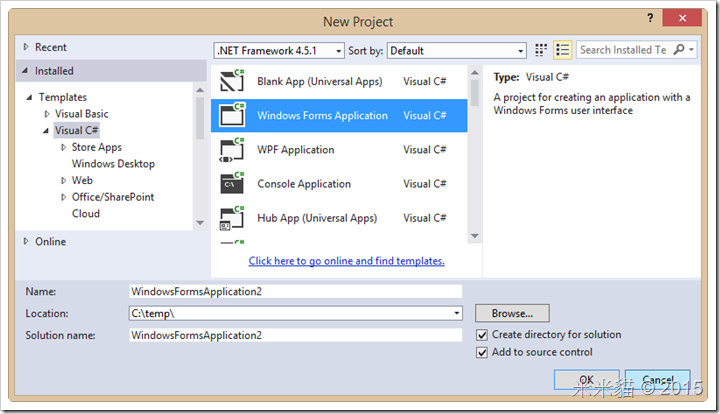Image resolution: width=720 pixels, height=414 pixels.
Task: Click the Blank App (Universal Apps) template icon
Action: [x=232, y=81]
